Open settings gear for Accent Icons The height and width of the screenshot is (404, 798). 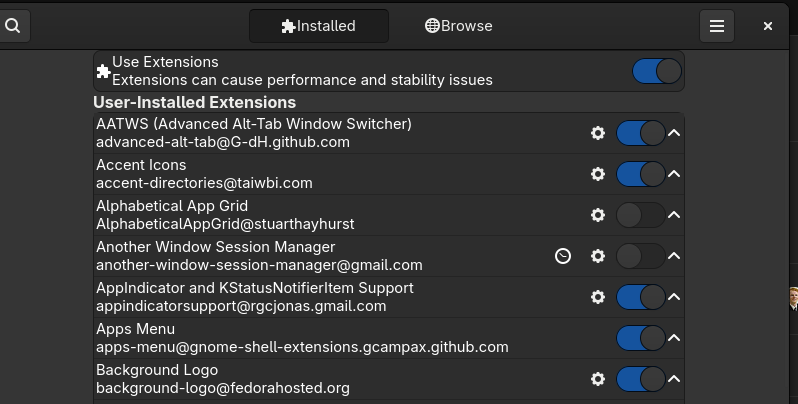[598, 174]
